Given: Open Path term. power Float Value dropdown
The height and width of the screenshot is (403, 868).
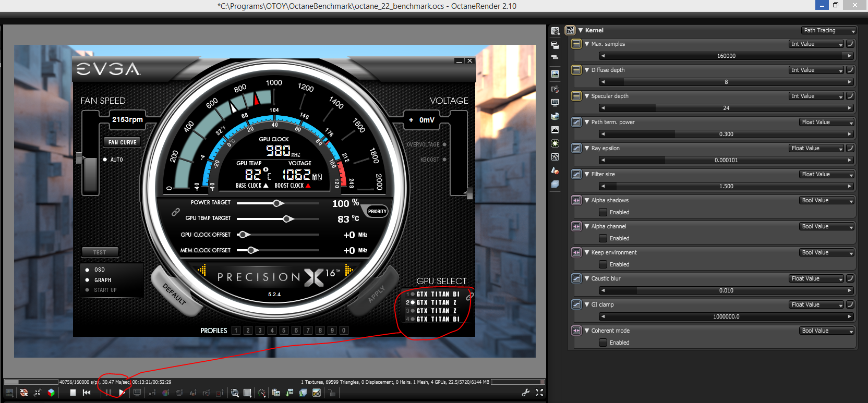Looking at the screenshot, I should click(827, 122).
